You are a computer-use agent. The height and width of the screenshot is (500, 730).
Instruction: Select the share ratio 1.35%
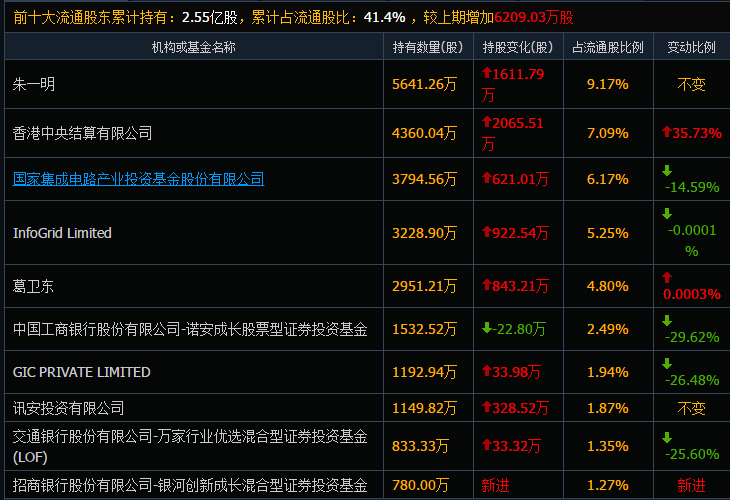608,446
